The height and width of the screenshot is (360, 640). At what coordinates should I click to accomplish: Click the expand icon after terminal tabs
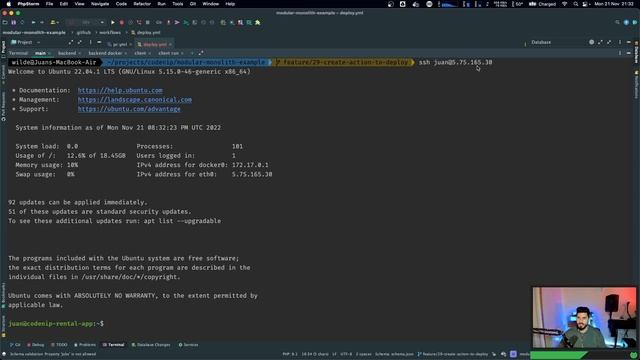tap(201, 53)
